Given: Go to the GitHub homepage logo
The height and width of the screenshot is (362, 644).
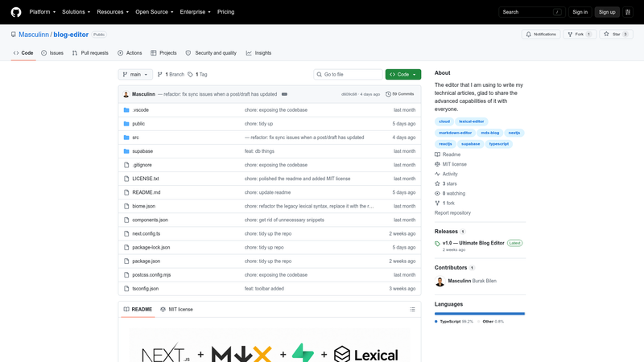Looking at the screenshot, I should [x=16, y=12].
